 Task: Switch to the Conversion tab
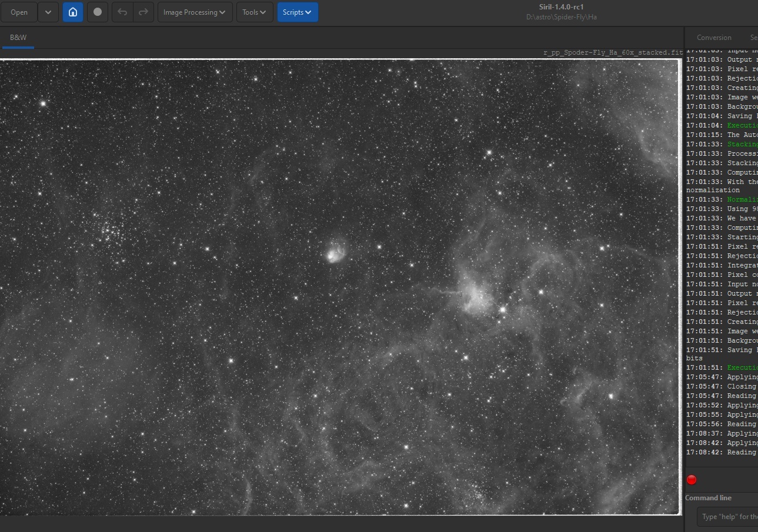coord(714,38)
